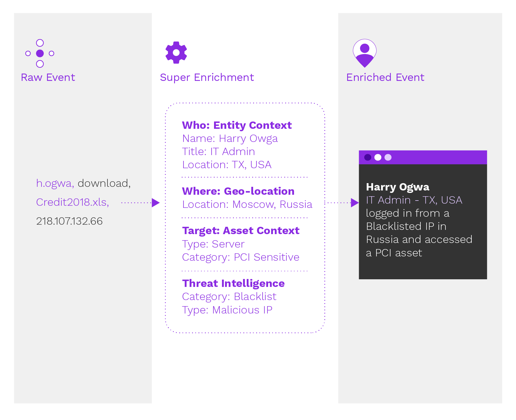The height and width of the screenshot is (420, 516).
Task: Select the Raw Event heading
Action: point(48,78)
